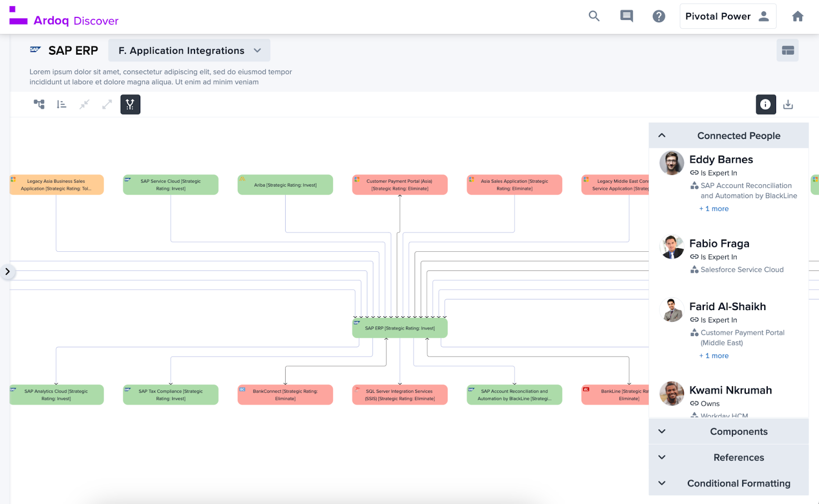Click '+ 1 more' under Farid Al-Shaikh
819x504 pixels.
pos(714,356)
